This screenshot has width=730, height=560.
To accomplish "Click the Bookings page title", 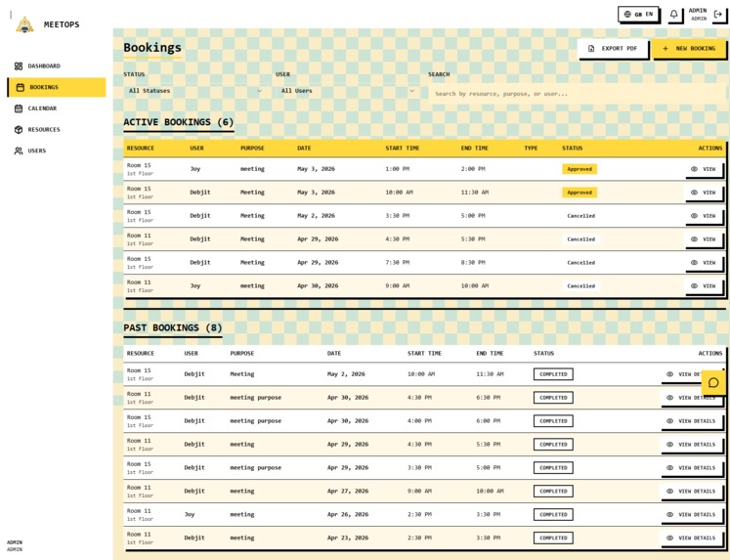I will [152, 48].
